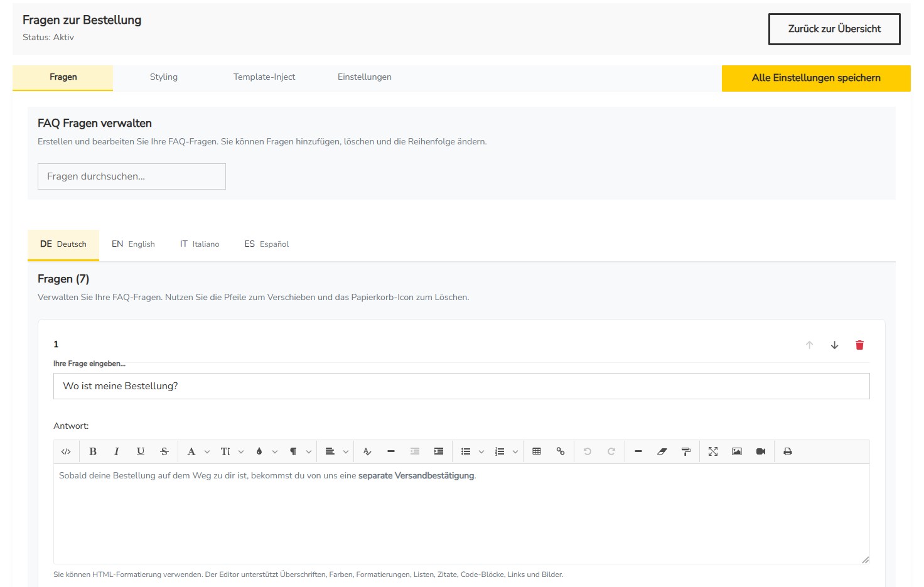Viewport: 924px width, 587px height.
Task: Insert a link via chain icon
Action: click(x=561, y=451)
